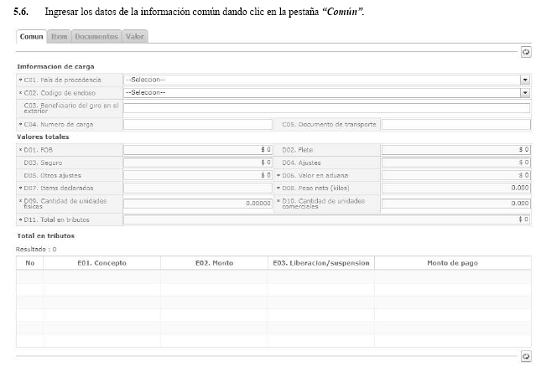
Task: Expand the C02 Codigo de endoso dropdown arrow
Action: coord(525,93)
